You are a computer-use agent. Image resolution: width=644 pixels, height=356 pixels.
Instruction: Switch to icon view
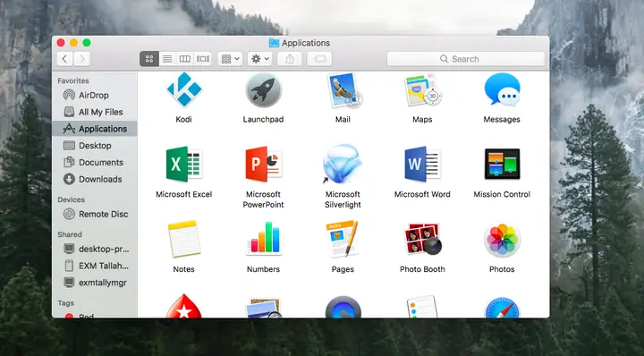click(149, 59)
